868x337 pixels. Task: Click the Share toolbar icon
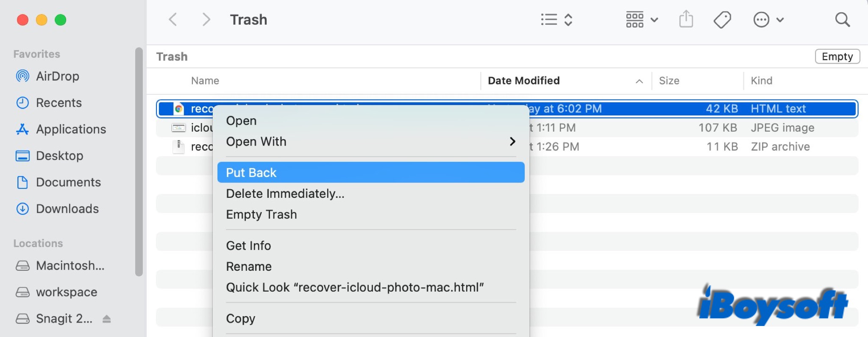(686, 20)
